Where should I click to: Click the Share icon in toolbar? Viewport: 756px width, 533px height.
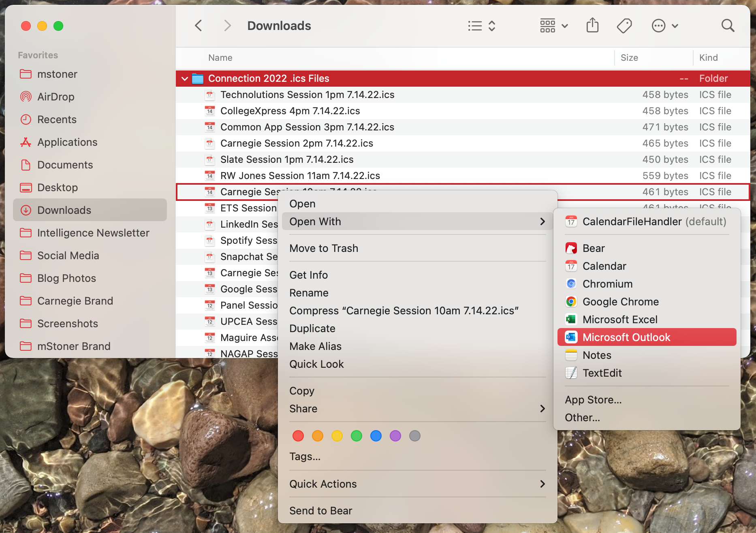tap(592, 26)
